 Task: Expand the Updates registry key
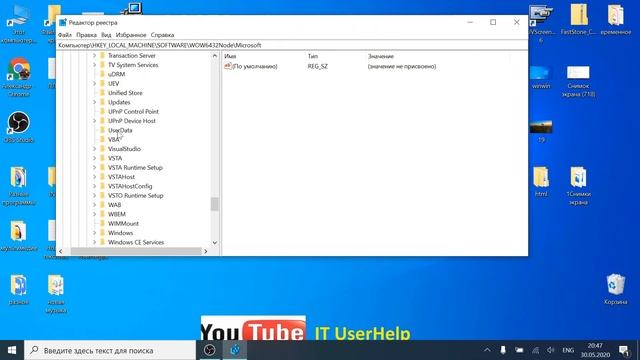coord(94,102)
